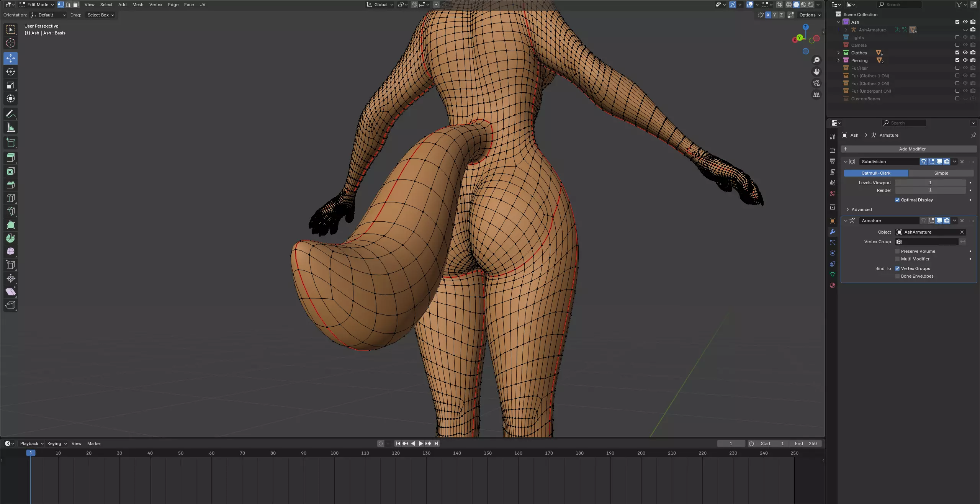
Task: Activate the Move tool
Action: [x=11, y=58]
